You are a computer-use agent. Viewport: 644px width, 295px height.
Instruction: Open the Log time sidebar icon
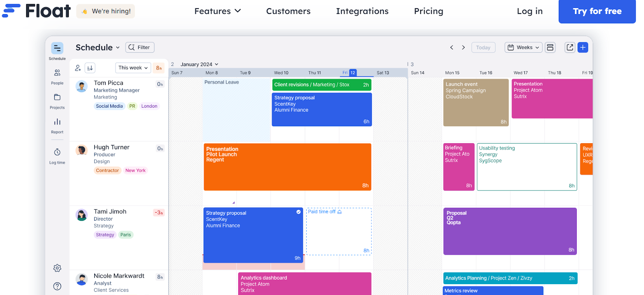57,152
